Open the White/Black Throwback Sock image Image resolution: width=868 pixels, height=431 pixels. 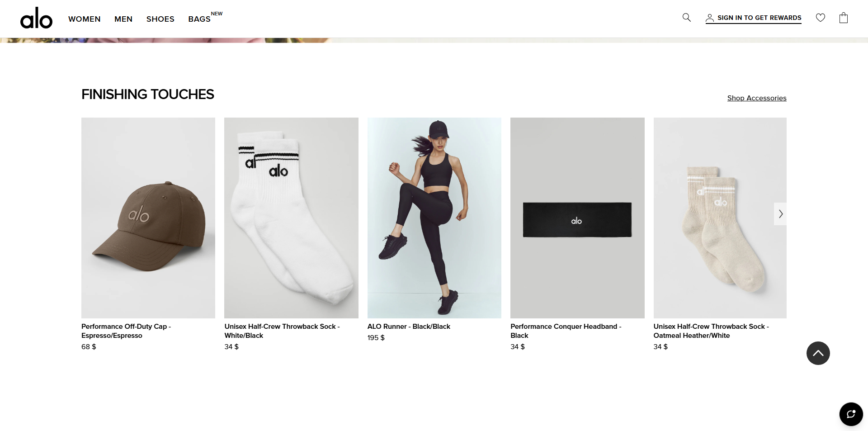[x=291, y=218]
